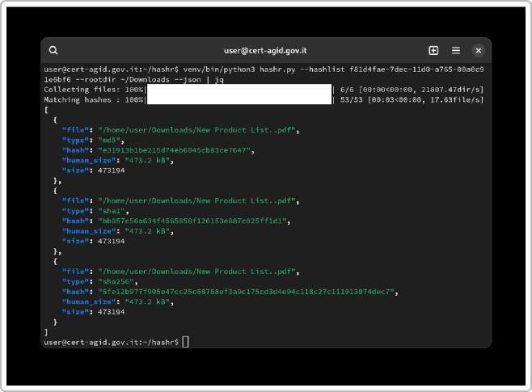This screenshot has height=392, width=532.
Task: Click the 6/6 file collection count
Action: tap(348, 89)
